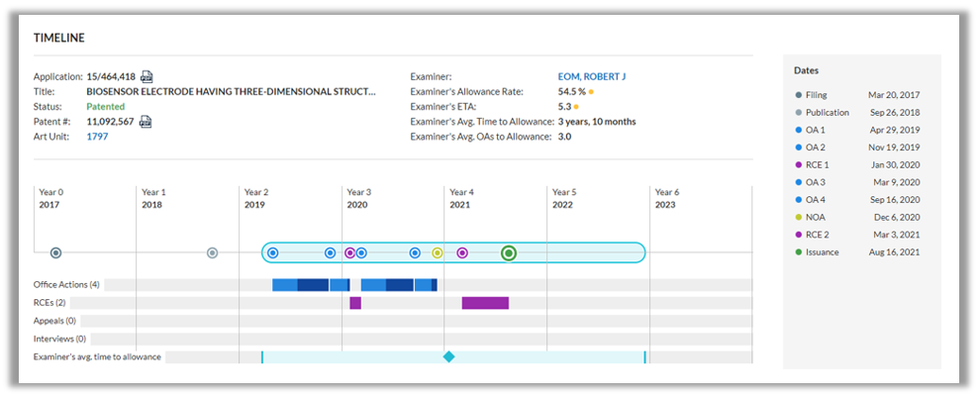Screen dimensions: 980x399
Task: Click the second purple RCE bar in 2021
Action: tap(485, 303)
